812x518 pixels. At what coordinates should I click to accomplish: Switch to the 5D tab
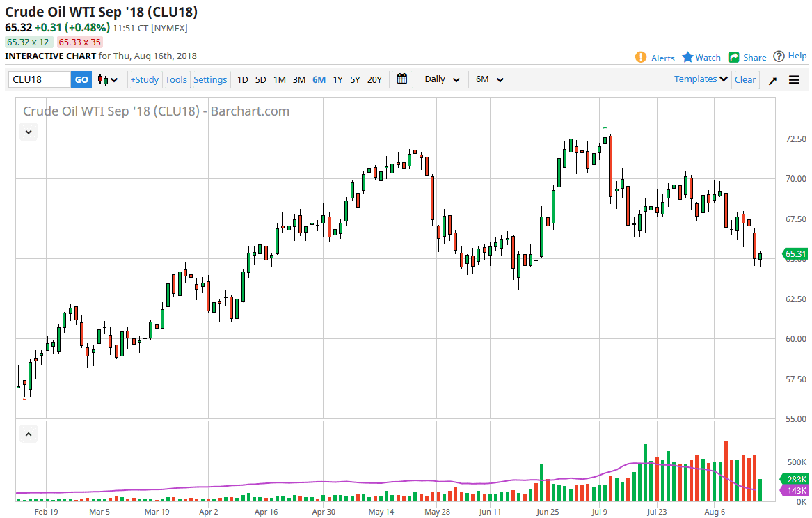pos(261,79)
